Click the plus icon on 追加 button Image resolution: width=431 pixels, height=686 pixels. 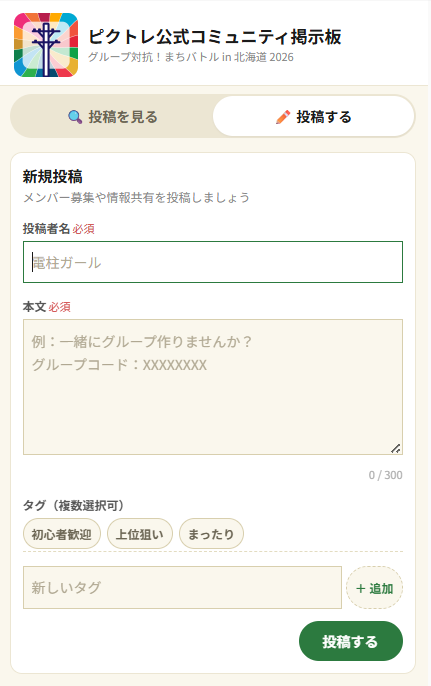click(361, 588)
